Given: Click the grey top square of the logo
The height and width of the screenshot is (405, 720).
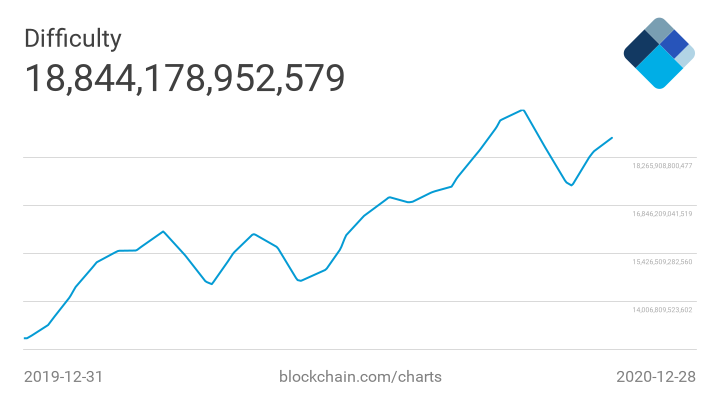Looking at the screenshot, I should pos(658,29).
